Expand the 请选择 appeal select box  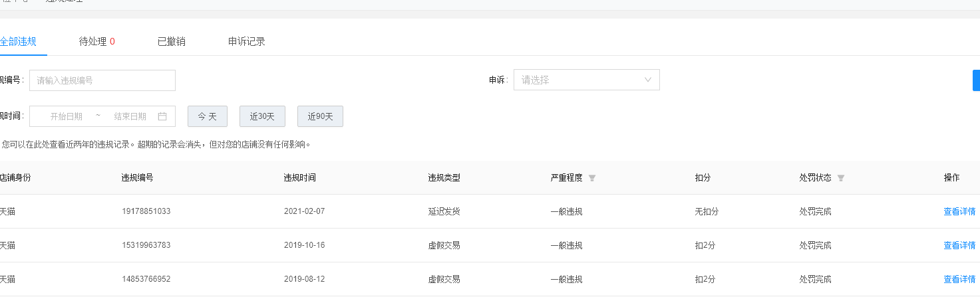coord(587,80)
